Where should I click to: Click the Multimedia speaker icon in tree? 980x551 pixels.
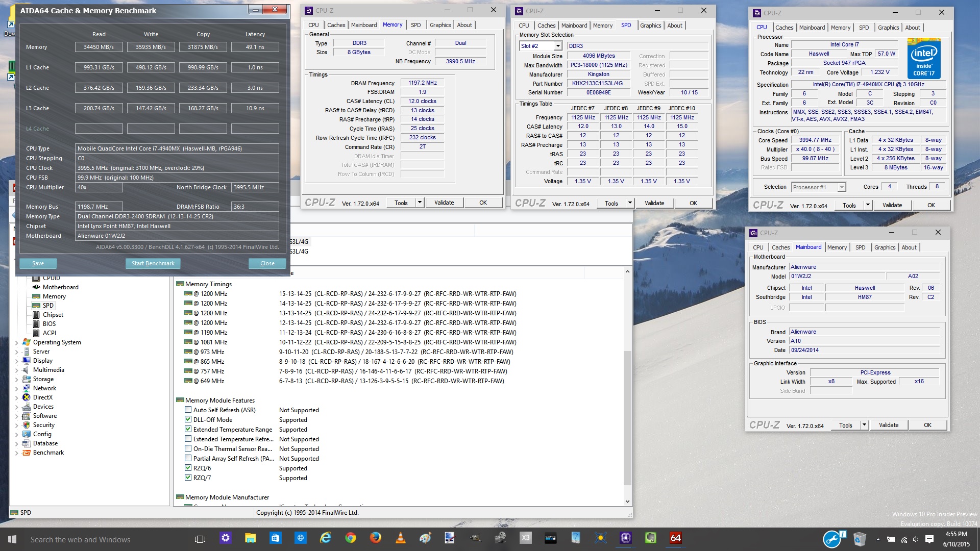point(27,370)
